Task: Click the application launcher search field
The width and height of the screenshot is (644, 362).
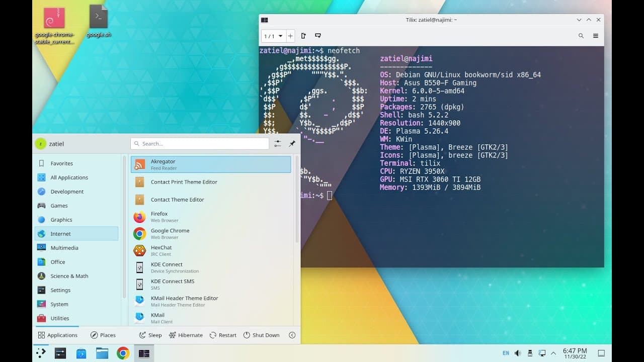Action: pyautogui.click(x=200, y=144)
